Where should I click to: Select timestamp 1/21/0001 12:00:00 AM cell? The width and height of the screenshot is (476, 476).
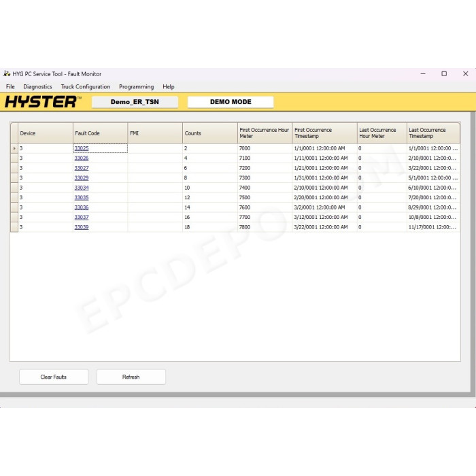point(325,168)
